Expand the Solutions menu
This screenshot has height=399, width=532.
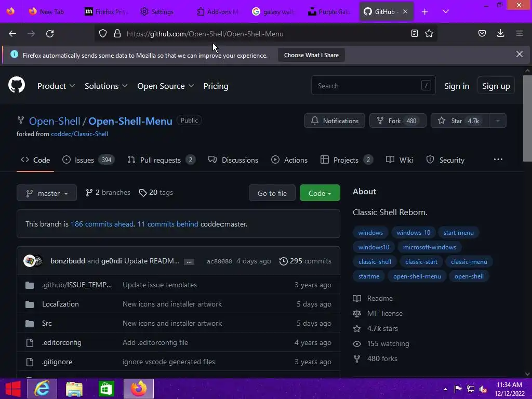(106, 86)
